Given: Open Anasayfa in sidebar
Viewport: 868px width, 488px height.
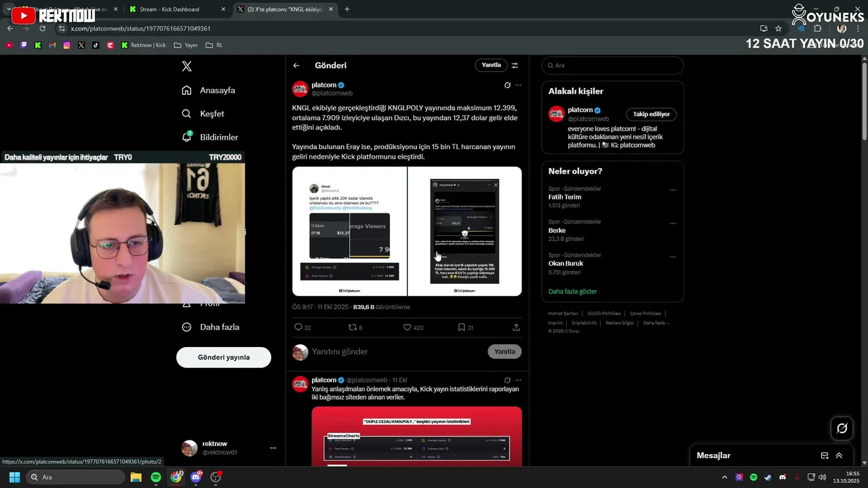Looking at the screenshot, I should click(x=209, y=90).
